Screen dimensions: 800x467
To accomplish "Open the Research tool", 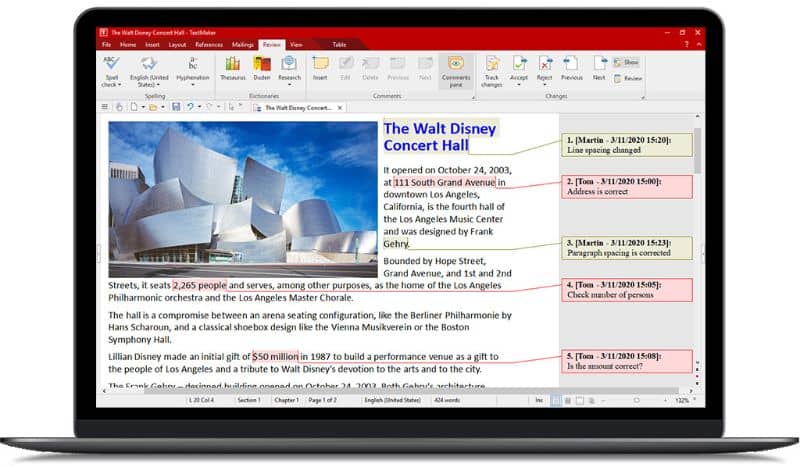I will [x=289, y=71].
